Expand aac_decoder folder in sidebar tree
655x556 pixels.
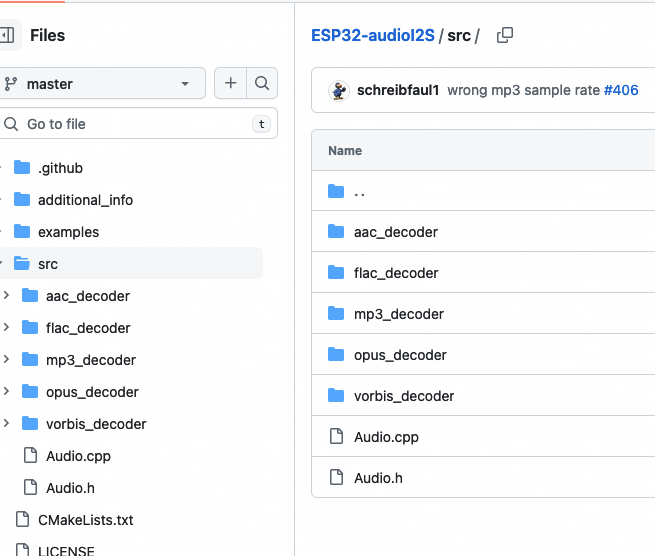point(7,296)
